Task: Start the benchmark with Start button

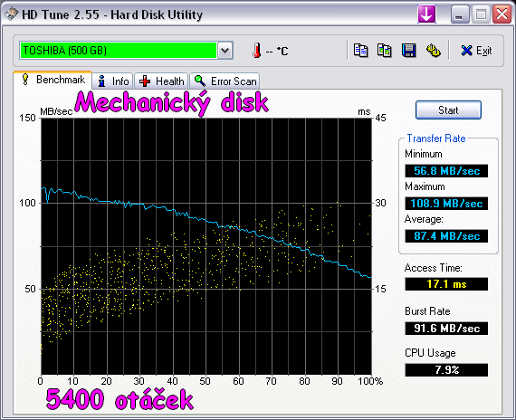Action: coord(448,110)
